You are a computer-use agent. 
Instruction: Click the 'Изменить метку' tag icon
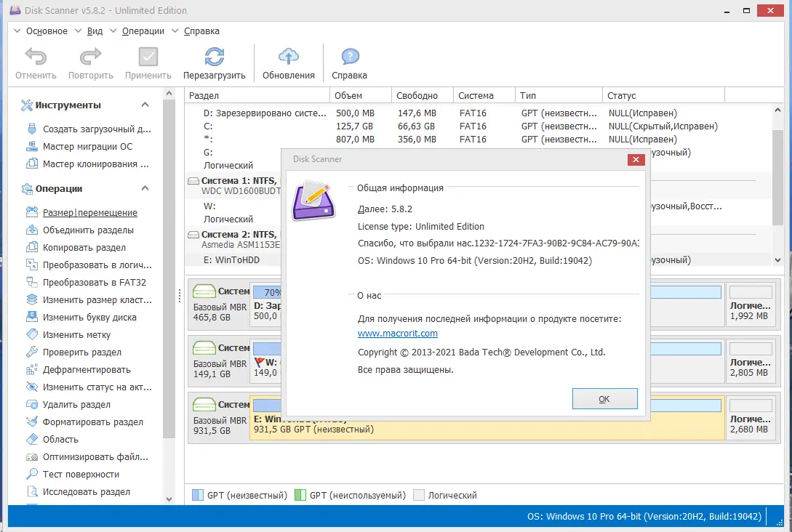pos(32,334)
